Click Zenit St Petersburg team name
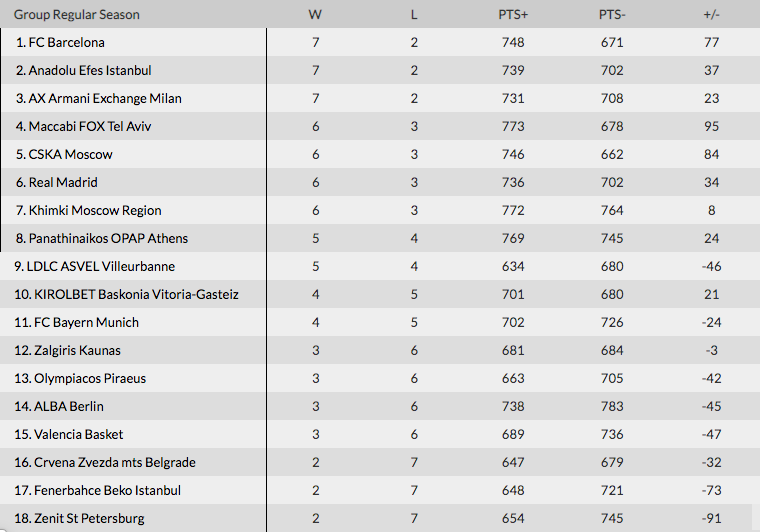 coord(85,519)
